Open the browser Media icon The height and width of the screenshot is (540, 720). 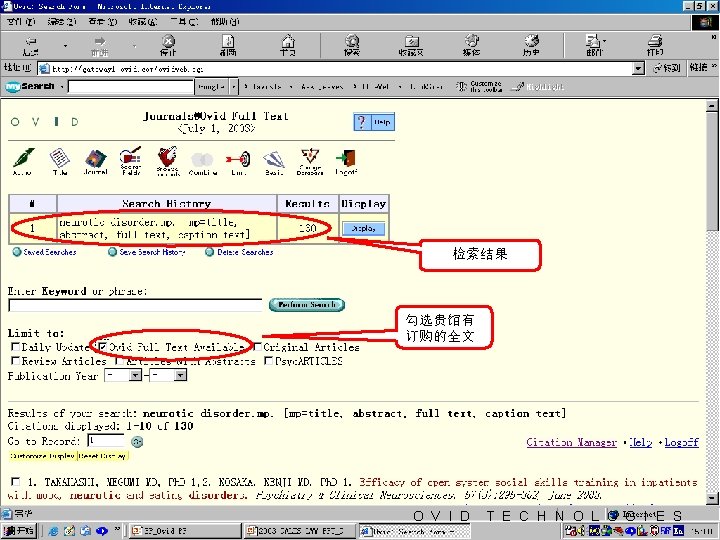click(471, 45)
